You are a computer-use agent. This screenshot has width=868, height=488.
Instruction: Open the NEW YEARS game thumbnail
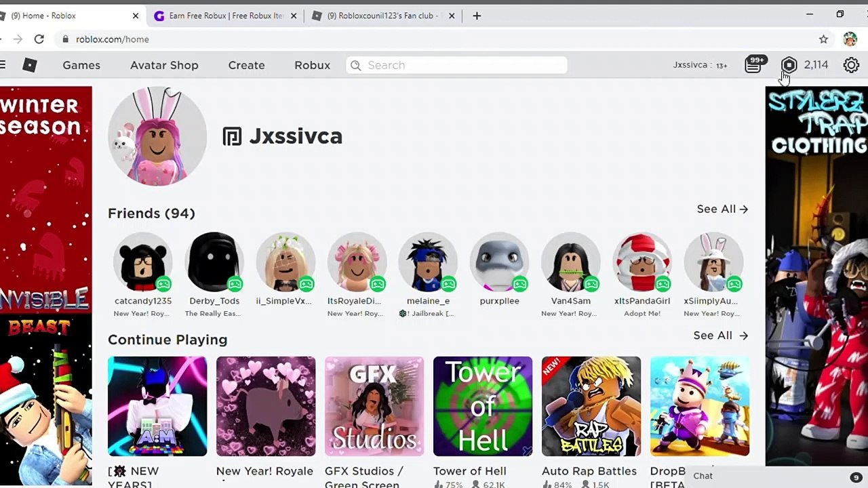point(157,407)
